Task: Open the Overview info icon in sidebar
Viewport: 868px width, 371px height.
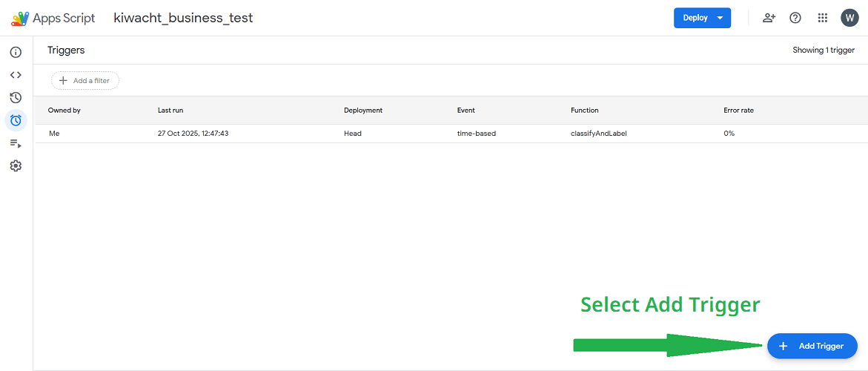Action: (x=16, y=52)
